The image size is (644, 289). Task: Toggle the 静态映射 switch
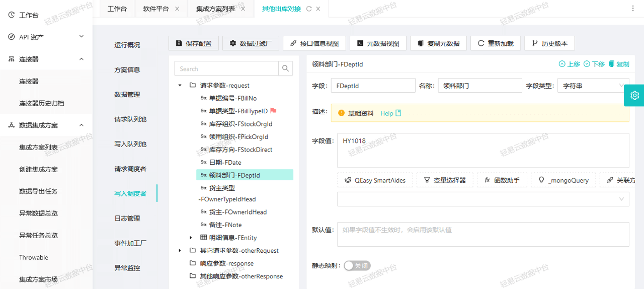357,265
